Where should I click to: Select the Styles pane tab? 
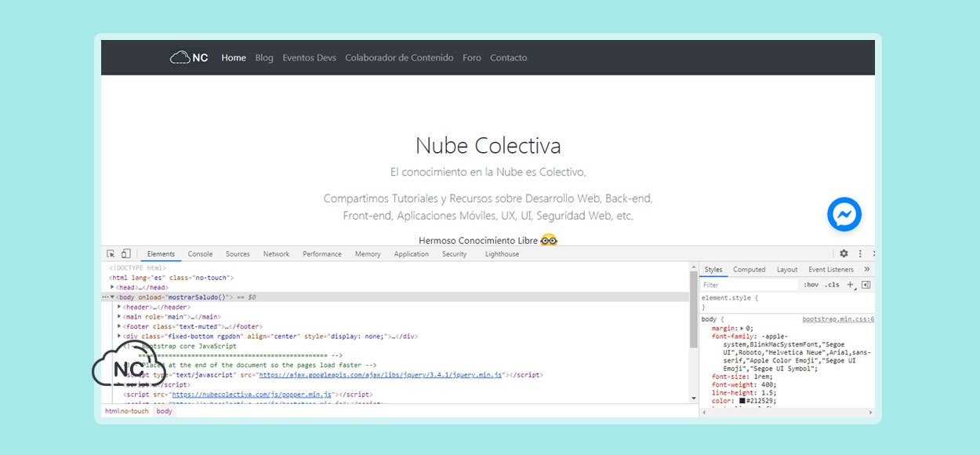tap(713, 269)
